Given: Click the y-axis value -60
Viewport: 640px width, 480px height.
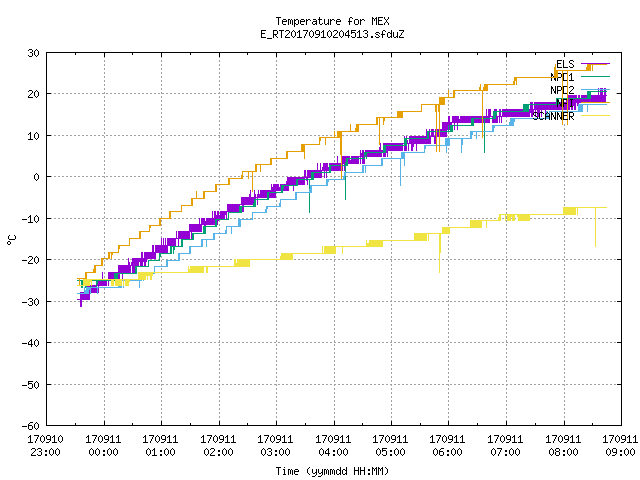Looking at the screenshot, I should click(31, 426).
